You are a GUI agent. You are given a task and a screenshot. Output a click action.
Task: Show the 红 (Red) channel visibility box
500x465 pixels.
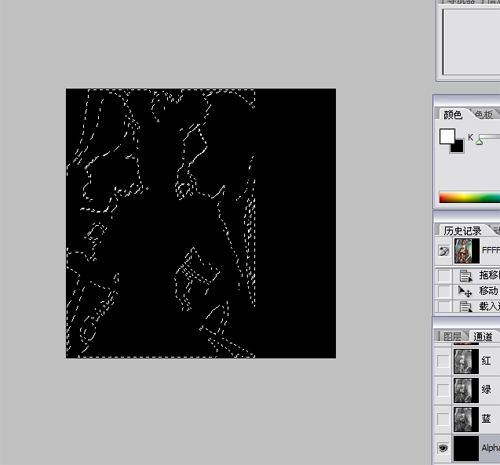[x=443, y=361]
